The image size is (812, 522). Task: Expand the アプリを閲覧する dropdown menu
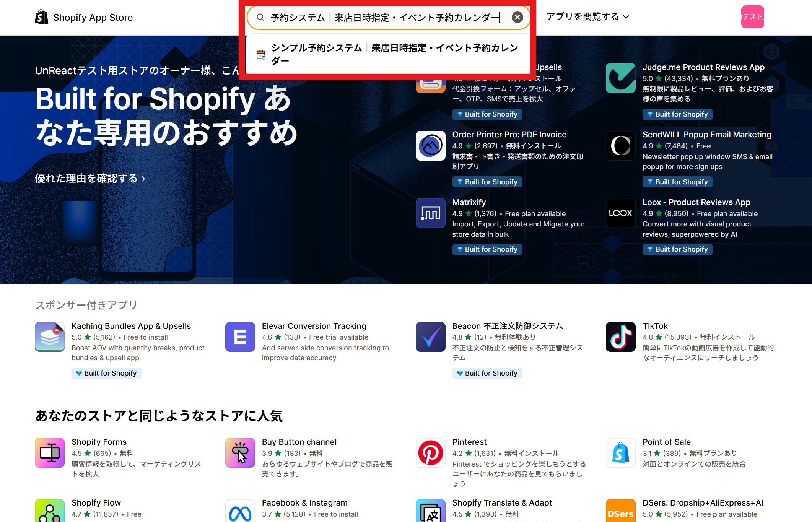[x=587, y=17]
